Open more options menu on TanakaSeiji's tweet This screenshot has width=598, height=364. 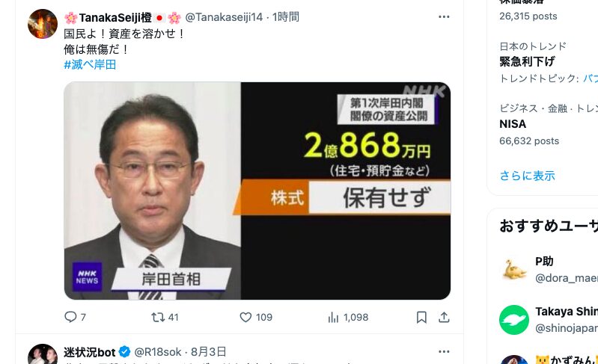[444, 16]
